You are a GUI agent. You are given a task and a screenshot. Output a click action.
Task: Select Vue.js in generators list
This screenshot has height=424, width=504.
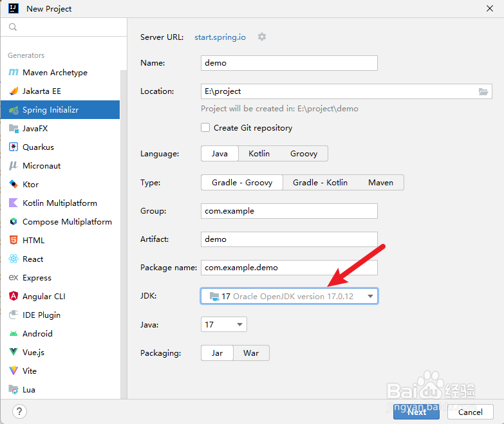coord(33,353)
